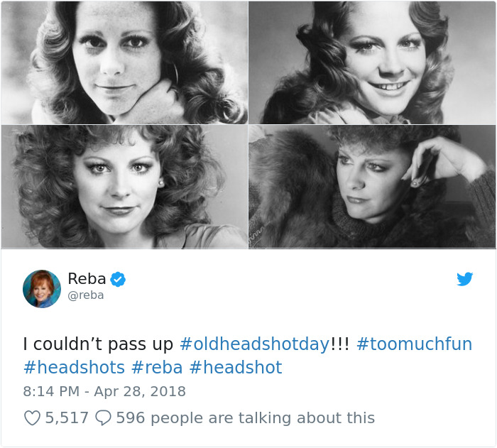The height and width of the screenshot is (448, 497).
Task: Click the #oldheadshotday hashtag
Action: point(254,344)
